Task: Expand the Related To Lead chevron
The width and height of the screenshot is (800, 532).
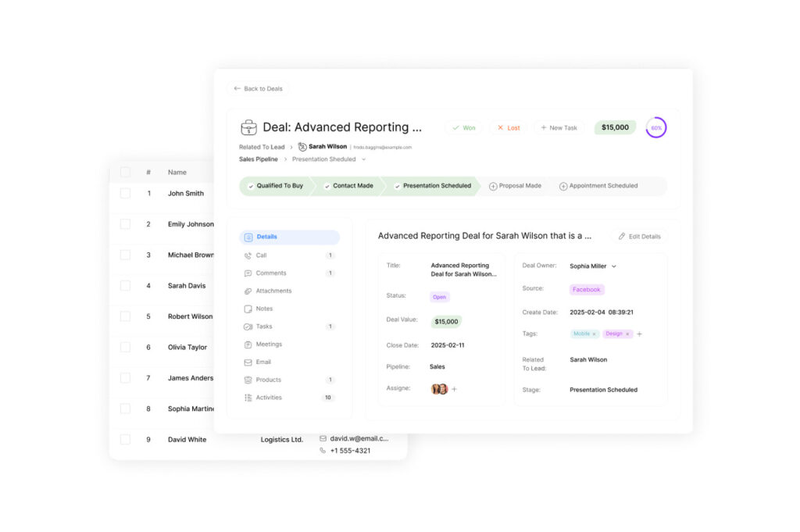Action: coord(291,147)
